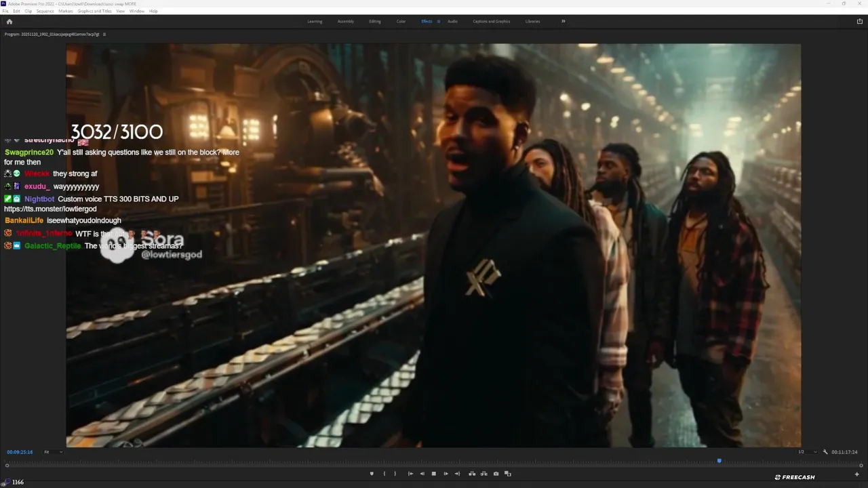868x488 pixels.
Task: Go to Out point
Action: 457,474
